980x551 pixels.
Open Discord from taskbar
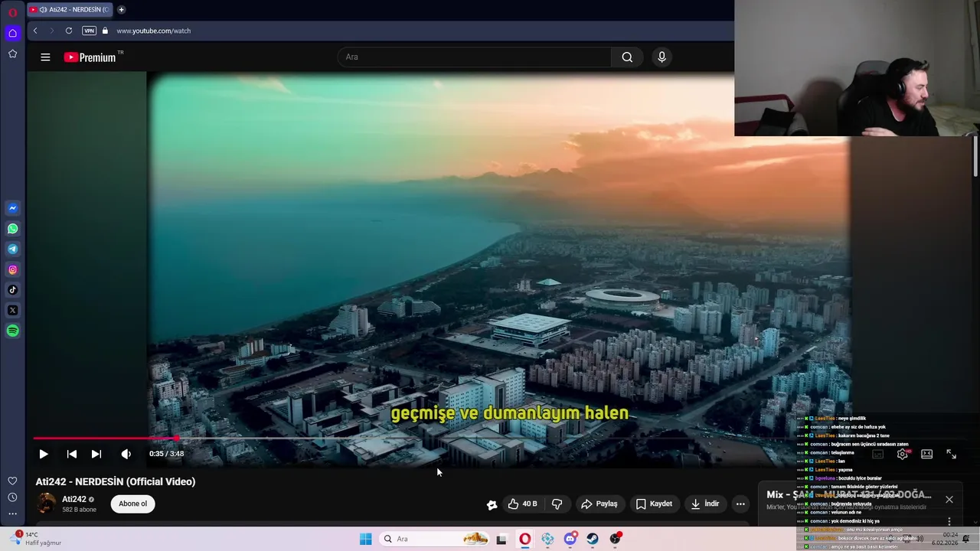(x=570, y=539)
